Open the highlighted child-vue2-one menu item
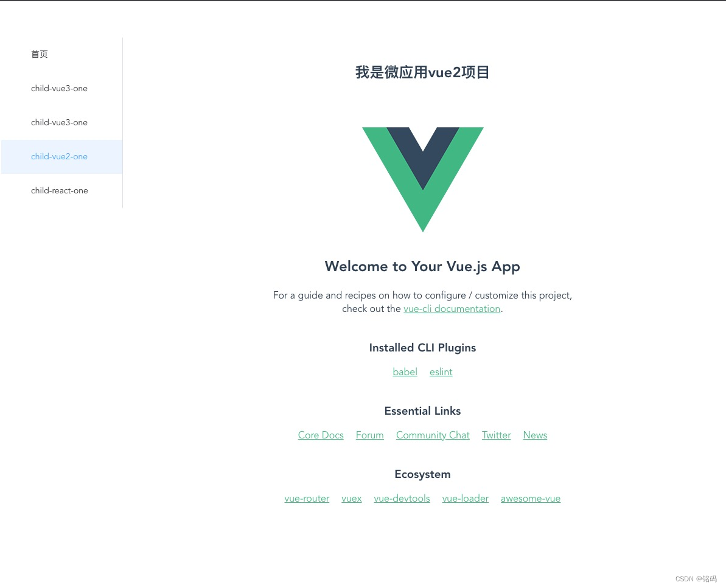The image size is (726, 588). (x=61, y=156)
